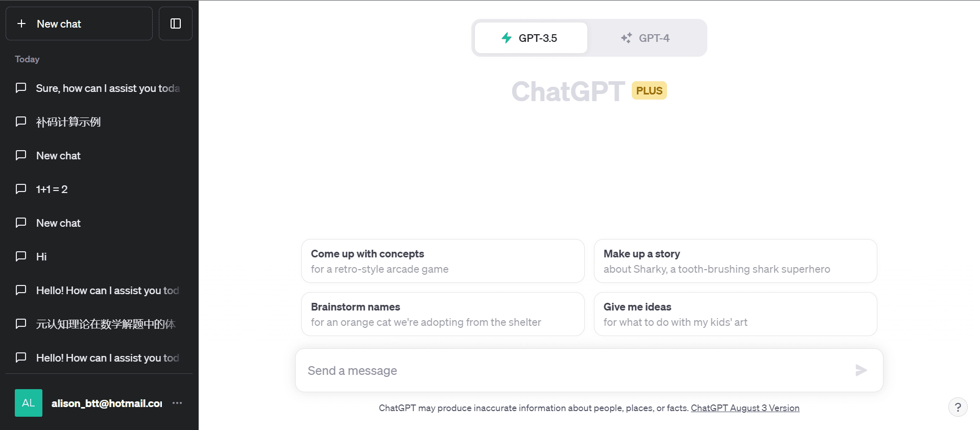Select the GPT-3.5 model option
Screen dimensions: 980x430
coord(531,38)
